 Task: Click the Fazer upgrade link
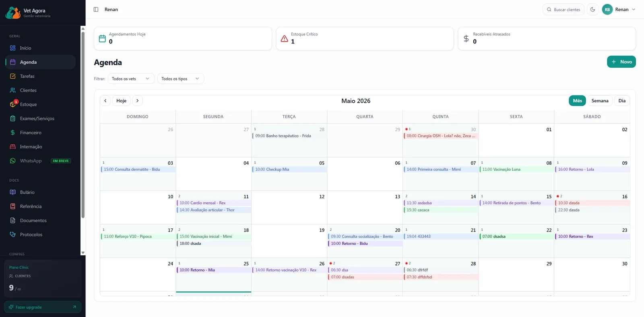[43, 307]
